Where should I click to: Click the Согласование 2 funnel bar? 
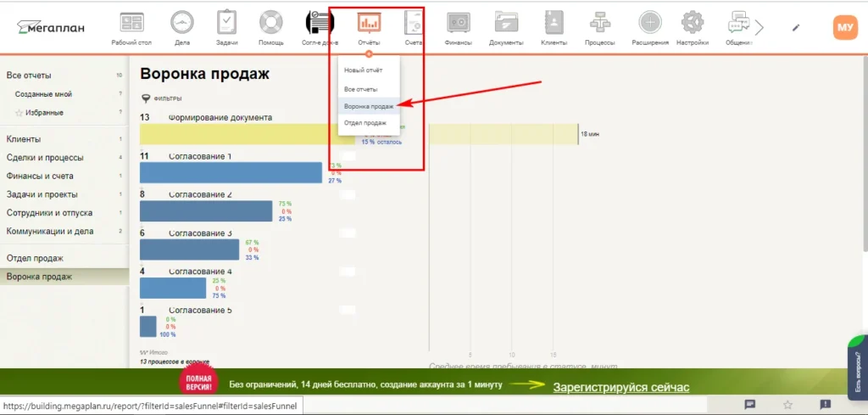coord(206,211)
